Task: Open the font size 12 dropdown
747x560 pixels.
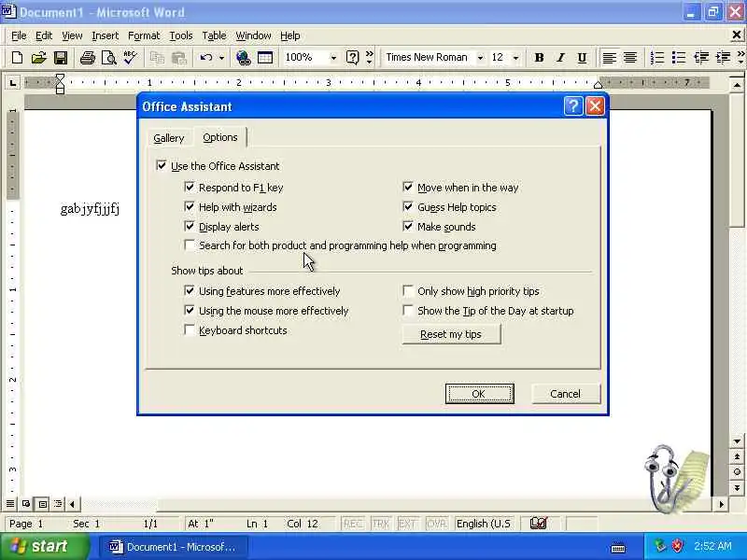Action: tap(516, 58)
